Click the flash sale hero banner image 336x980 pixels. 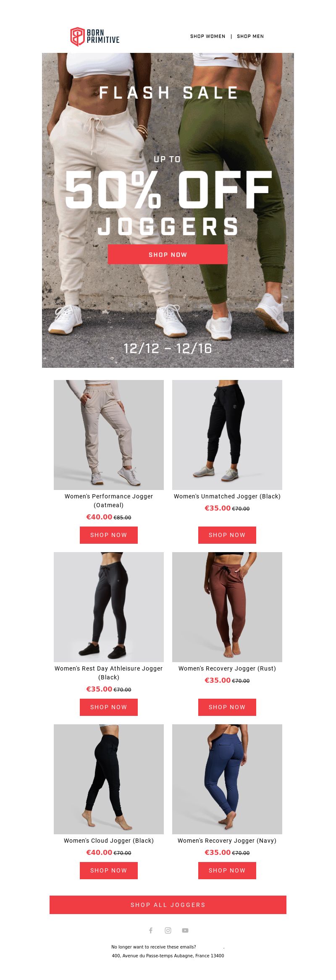pos(168,210)
